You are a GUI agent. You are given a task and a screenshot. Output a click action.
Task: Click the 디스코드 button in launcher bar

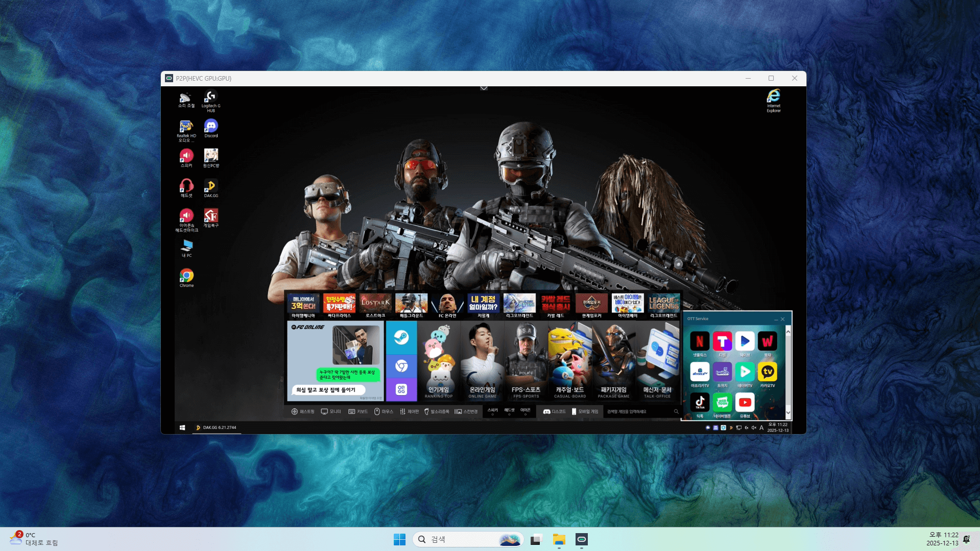(555, 412)
